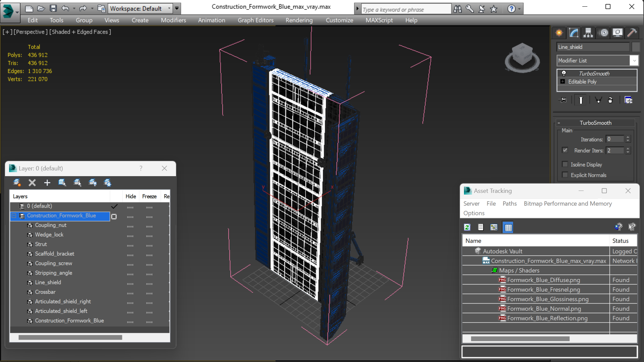Toggle Render Iters checkbox
The height and width of the screenshot is (362, 644).
coord(565,150)
